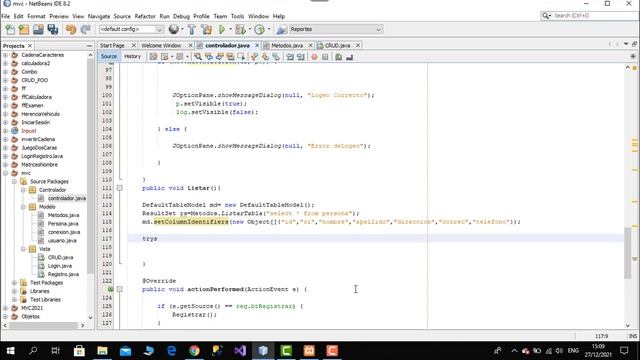The image size is (640, 360).
Task: Open Chrome from the taskbar
Action: pos(194,351)
